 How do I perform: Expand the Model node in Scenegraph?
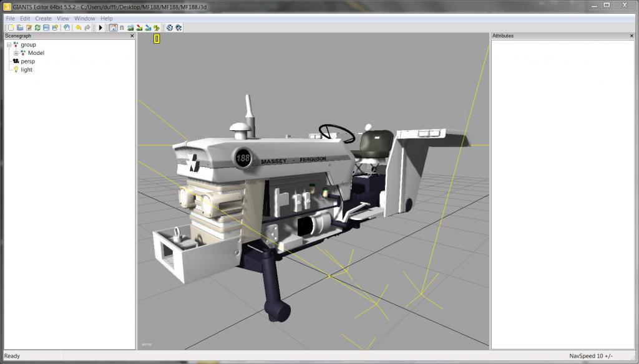coord(16,53)
